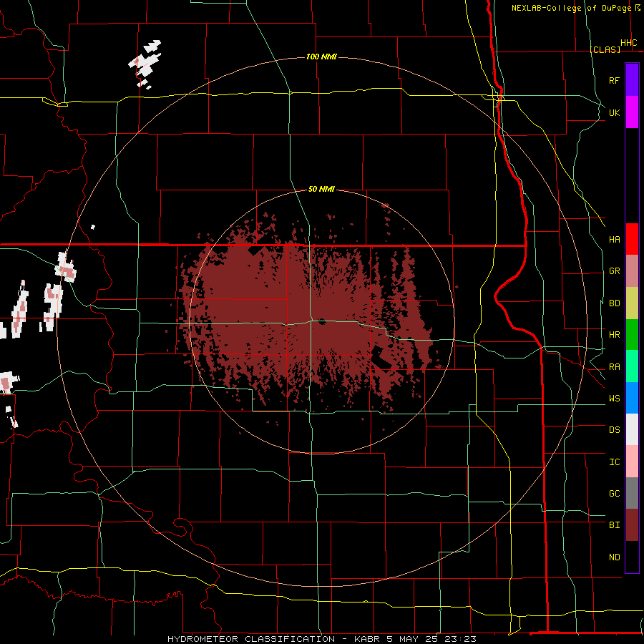
Task: Click the white DS legend swatch
Action: [632, 429]
